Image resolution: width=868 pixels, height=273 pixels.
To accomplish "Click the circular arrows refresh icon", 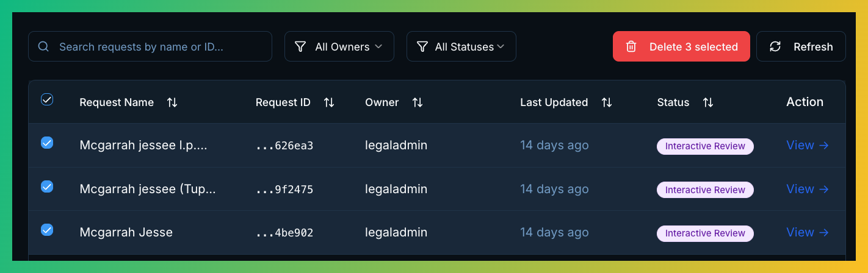I will coord(775,47).
